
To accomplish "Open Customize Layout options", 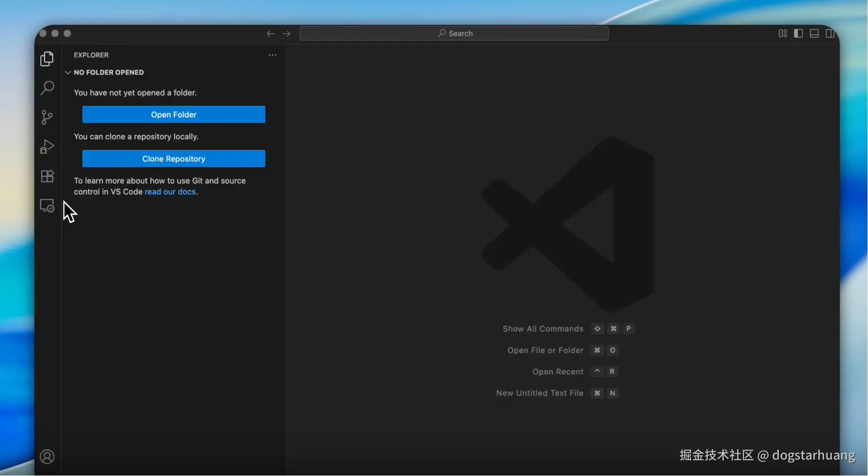I will 783,33.
